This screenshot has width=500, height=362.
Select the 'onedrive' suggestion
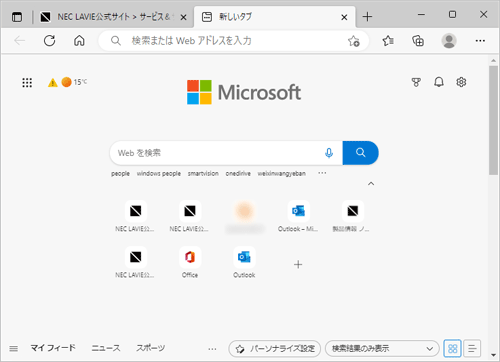(238, 174)
